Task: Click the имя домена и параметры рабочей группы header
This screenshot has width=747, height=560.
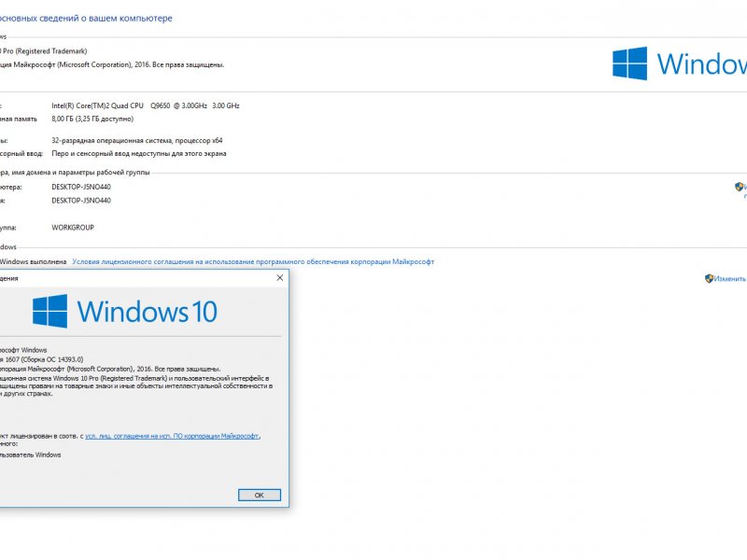Action: click(75, 173)
